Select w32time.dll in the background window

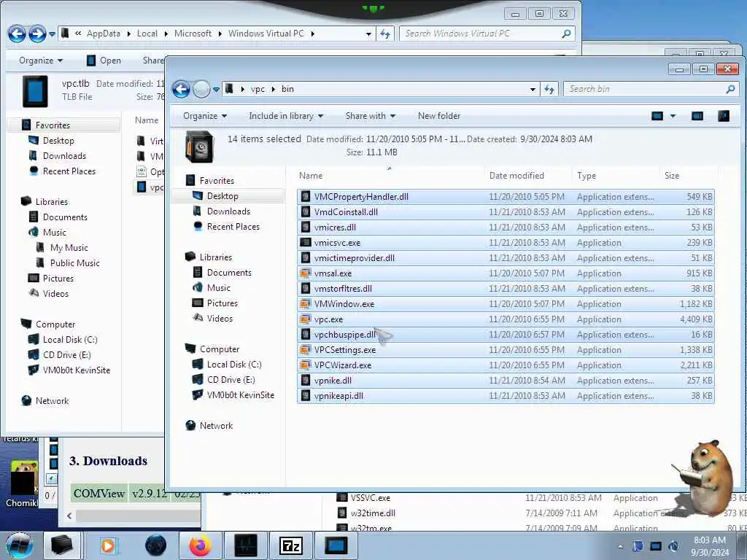pyautogui.click(x=373, y=513)
